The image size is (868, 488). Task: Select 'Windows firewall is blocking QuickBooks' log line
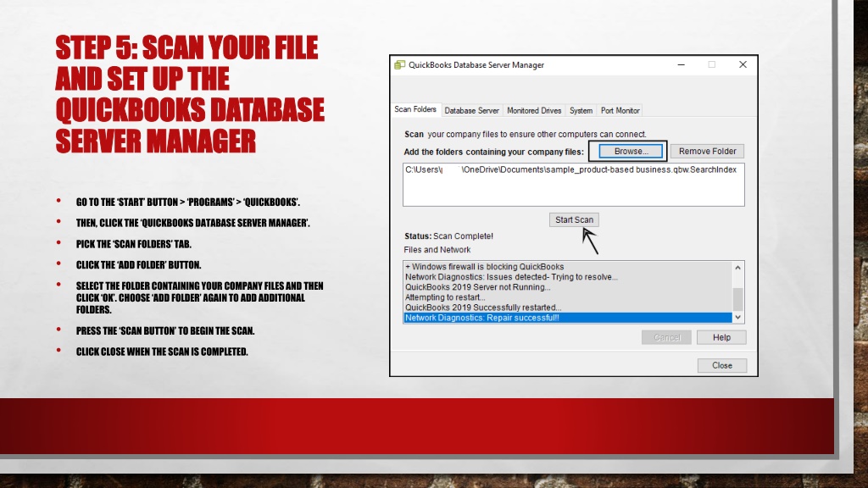(567, 267)
